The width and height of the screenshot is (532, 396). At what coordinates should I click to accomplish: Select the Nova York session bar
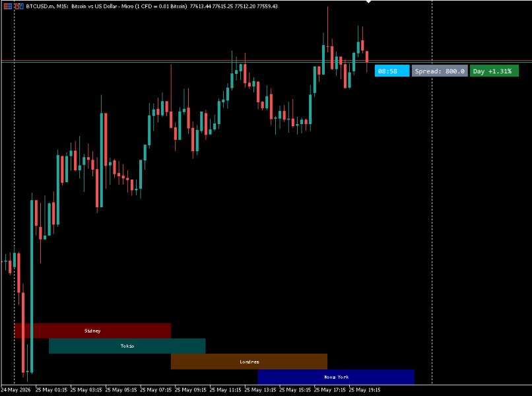[x=336, y=377]
